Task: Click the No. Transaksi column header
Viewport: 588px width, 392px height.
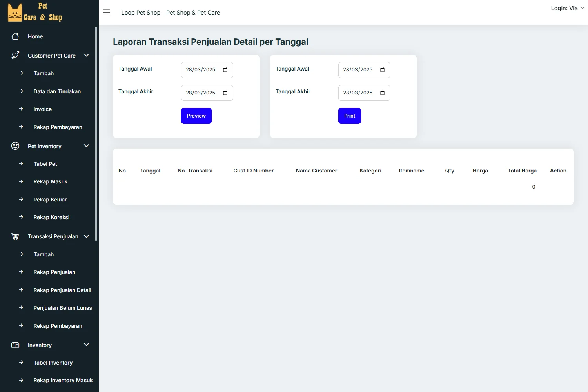Action: [x=195, y=171]
